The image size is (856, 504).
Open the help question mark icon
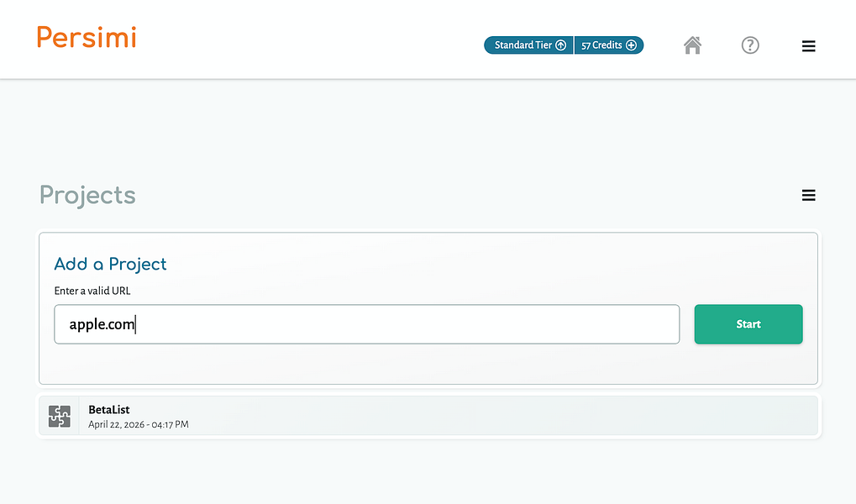pos(750,45)
